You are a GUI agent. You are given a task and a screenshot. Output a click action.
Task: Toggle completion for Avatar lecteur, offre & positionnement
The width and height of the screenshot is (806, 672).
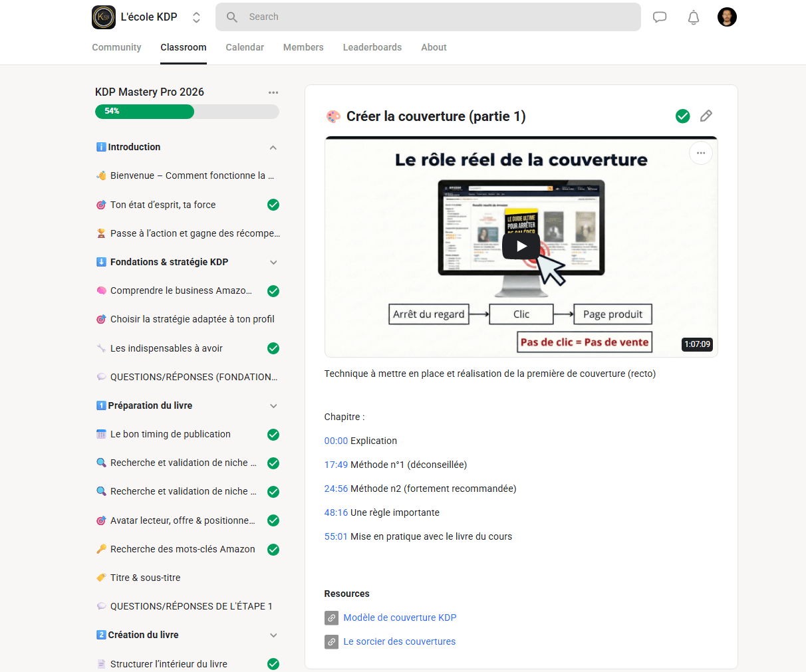coord(273,520)
